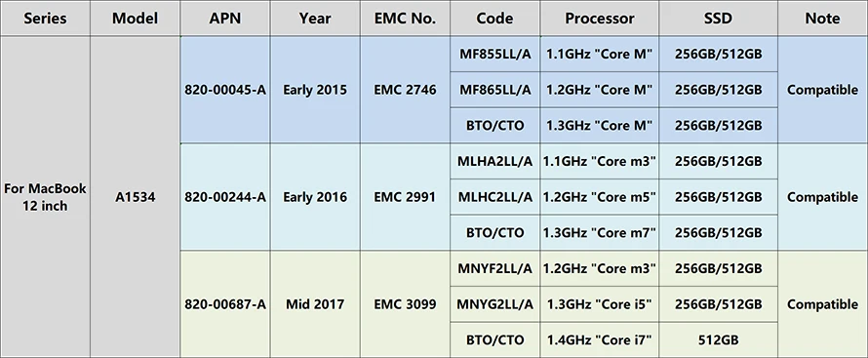Select the 820-00687-A APN cell
The width and height of the screenshot is (868, 358).
pyautogui.click(x=225, y=303)
